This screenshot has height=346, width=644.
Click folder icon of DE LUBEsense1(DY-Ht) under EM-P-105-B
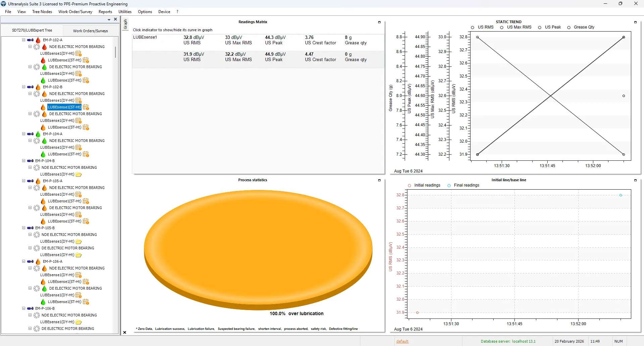79,255
